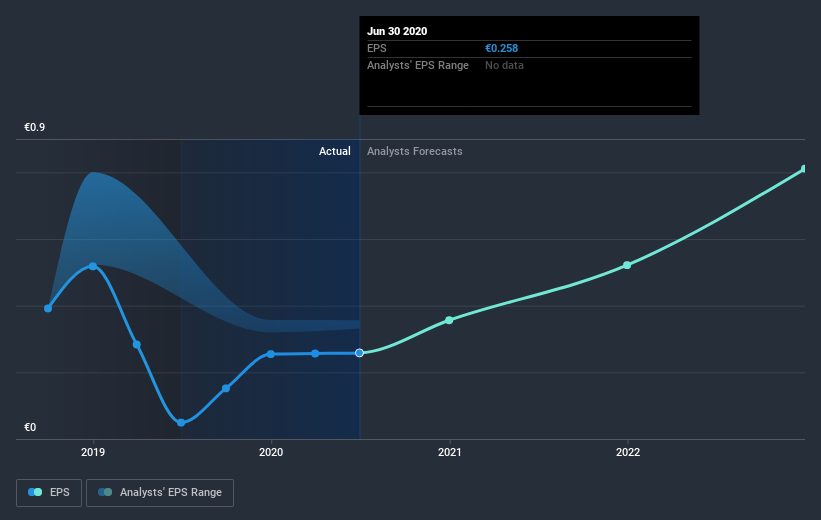Click the 2022 x-axis label
The image size is (821, 520).
click(628, 452)
